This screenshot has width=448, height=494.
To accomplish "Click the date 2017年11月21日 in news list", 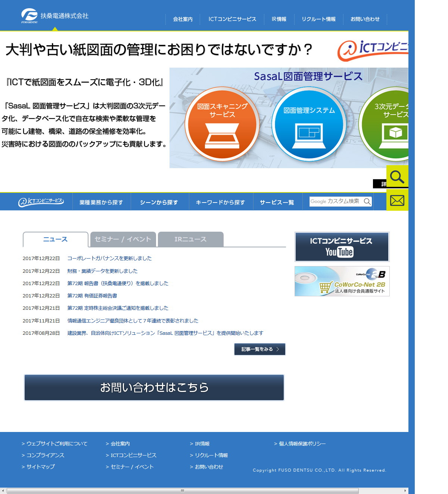I will pos(41,321).
